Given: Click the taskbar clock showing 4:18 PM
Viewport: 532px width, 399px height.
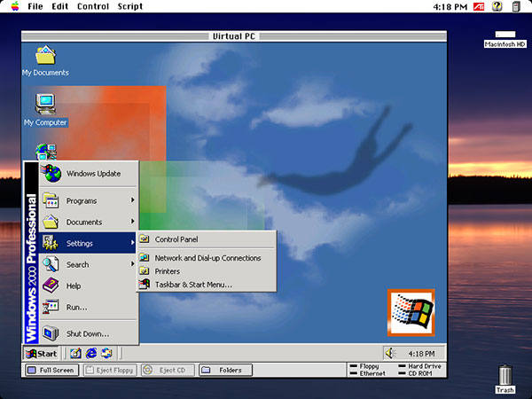Looking at the screenshot, I should click(421, 353).
